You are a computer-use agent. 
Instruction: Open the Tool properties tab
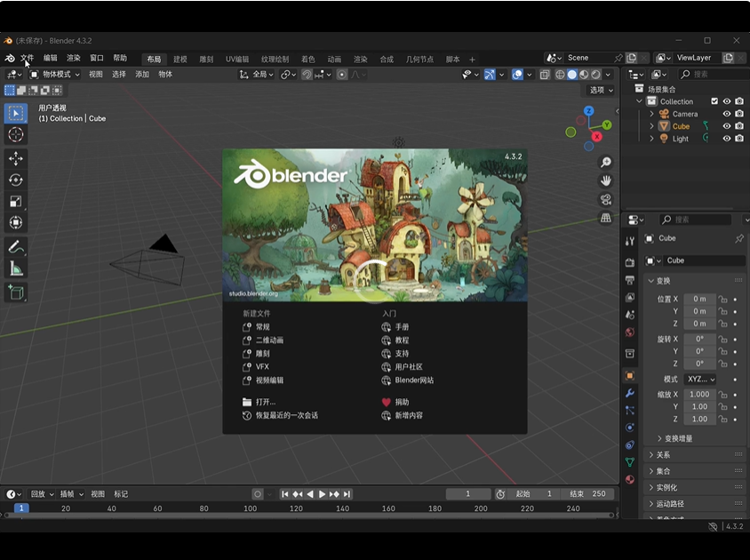point(630,241)
